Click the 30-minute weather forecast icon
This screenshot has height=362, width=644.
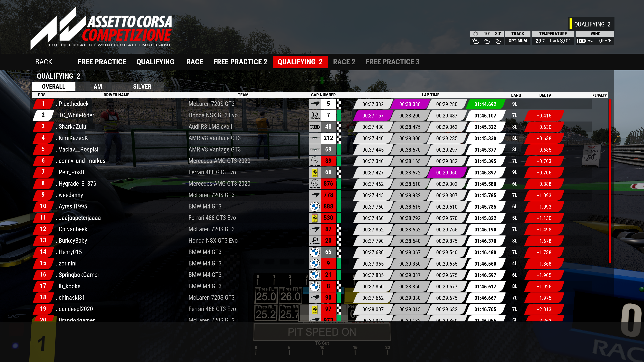pyautogui.click(x=498, y=41)
